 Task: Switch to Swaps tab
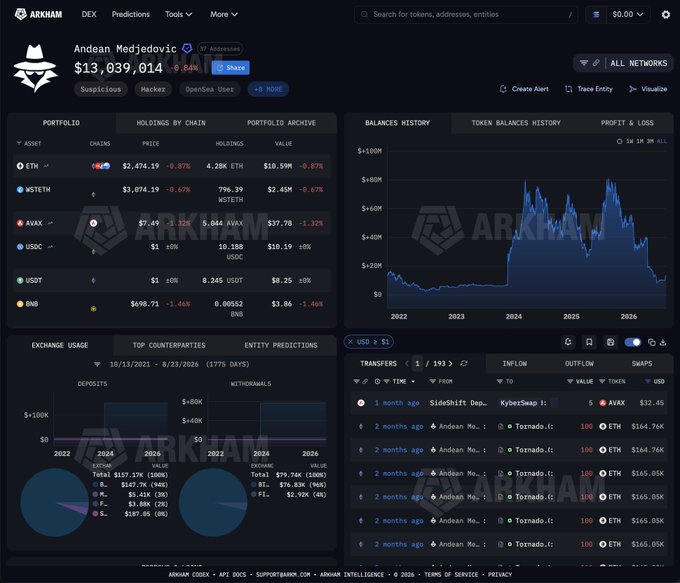(x=642, y=364)
